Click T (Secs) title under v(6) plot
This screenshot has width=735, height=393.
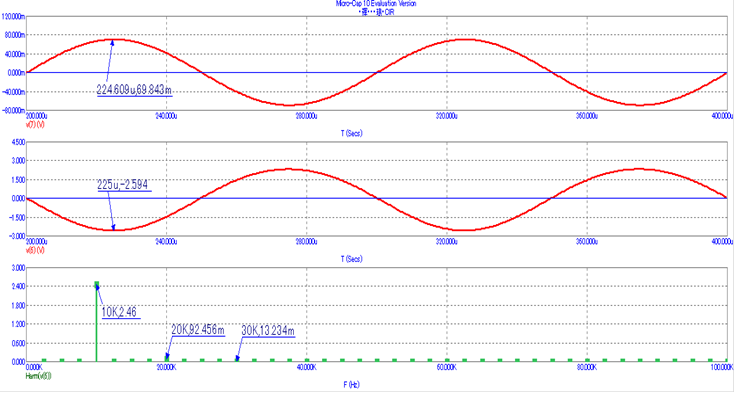352,259
